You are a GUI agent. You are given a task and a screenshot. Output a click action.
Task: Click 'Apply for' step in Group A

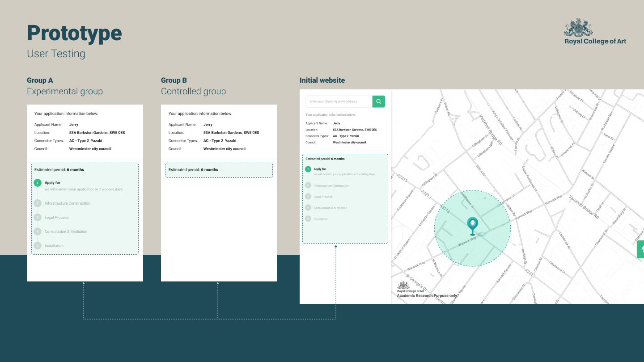52,183
